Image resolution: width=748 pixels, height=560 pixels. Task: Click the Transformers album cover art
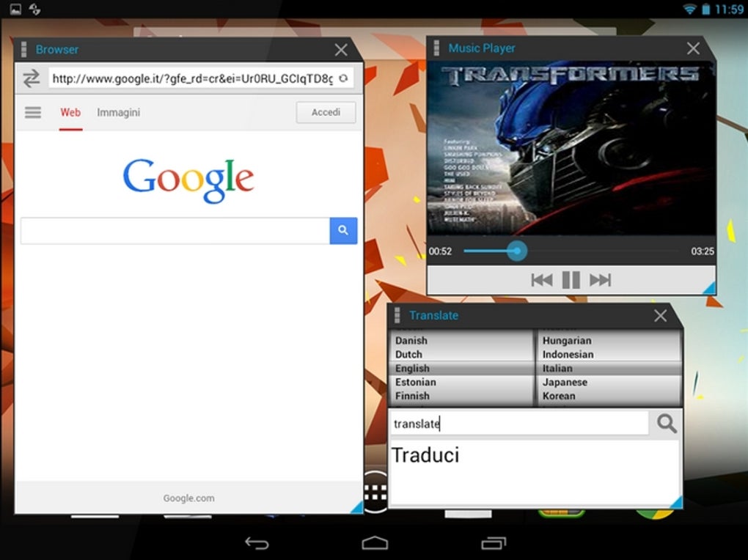pos(571,148)
